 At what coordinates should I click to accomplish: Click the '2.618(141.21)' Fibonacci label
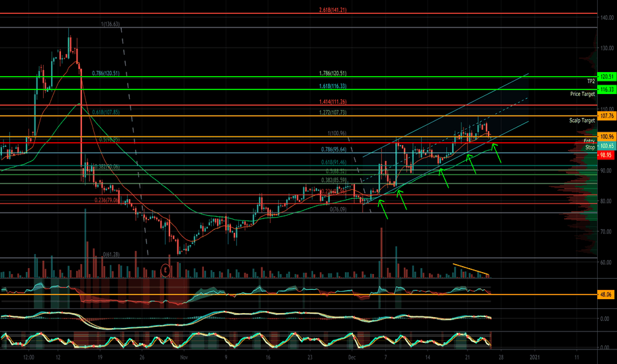[x=333, y=10]
